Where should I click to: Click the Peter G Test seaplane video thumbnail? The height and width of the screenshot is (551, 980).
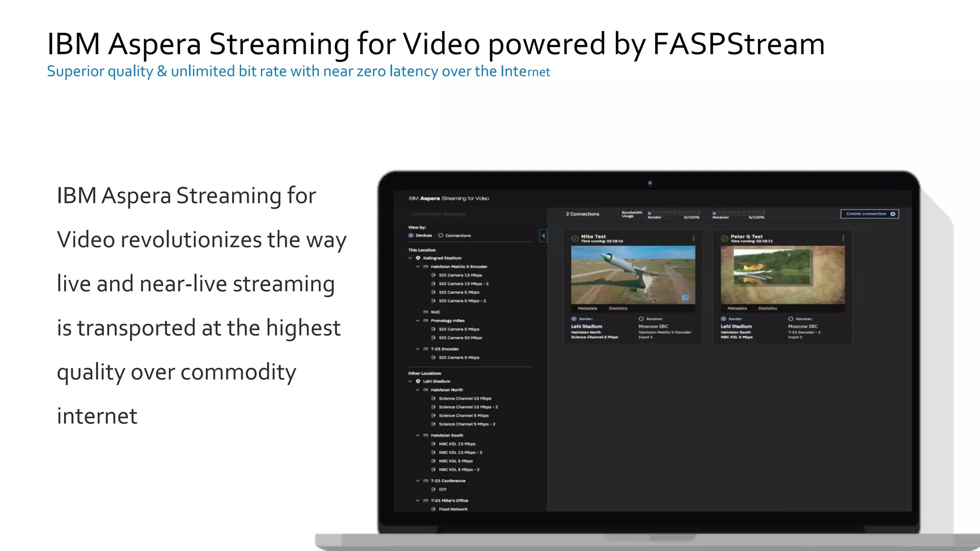pyautogui.click(x=783, y=275)
